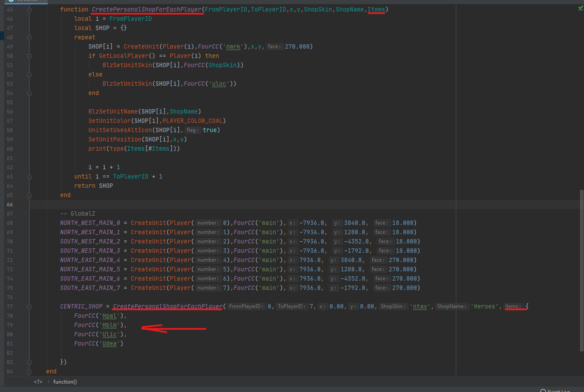The width and height of the screenshot is (584, 392).
Task: Fold the else branch at line 52
Action: pos(29,75)
